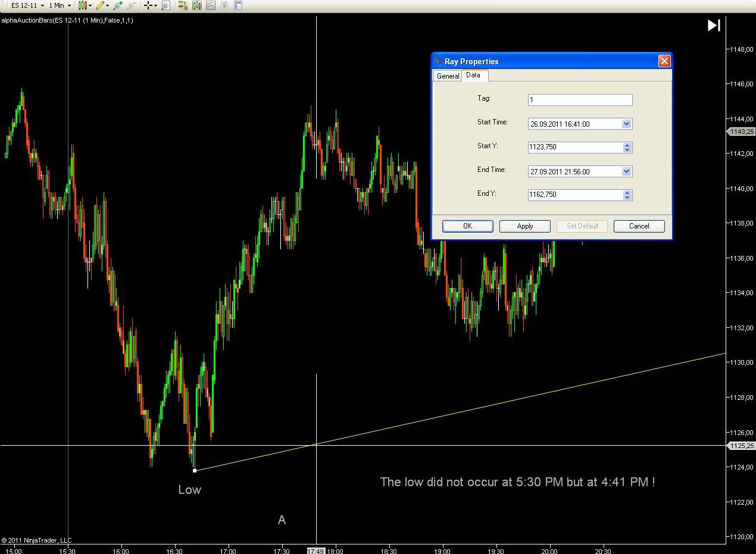The width and height of the screenshot is (756, 554).
Task: Click the End Y value field
Action: (575, 195)
